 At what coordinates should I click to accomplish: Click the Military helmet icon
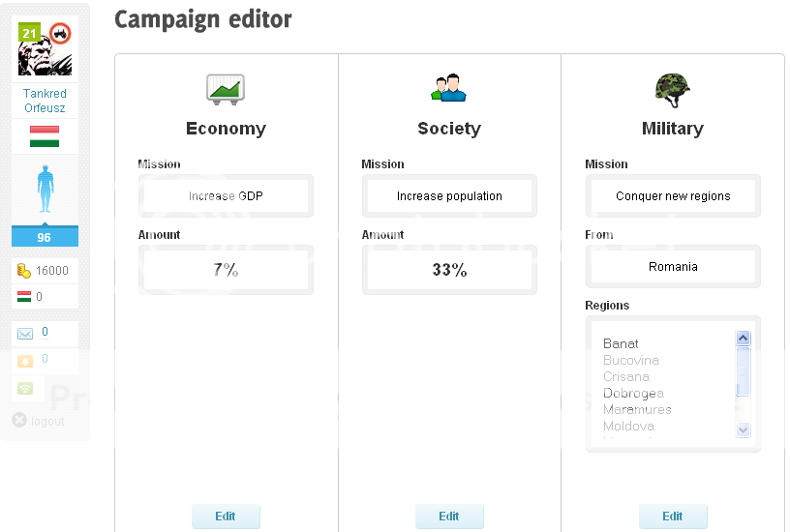click(672, 90)
